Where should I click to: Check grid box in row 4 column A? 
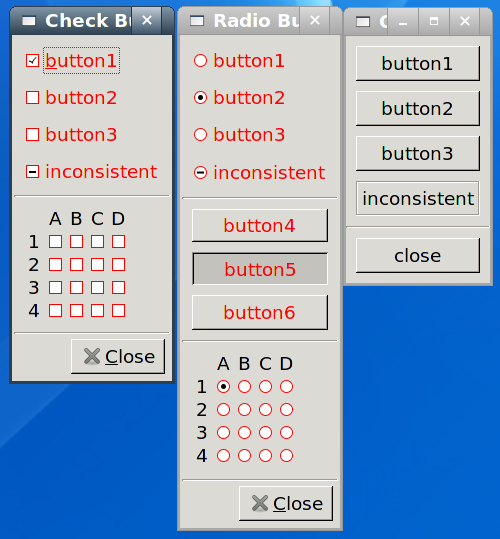55,311
